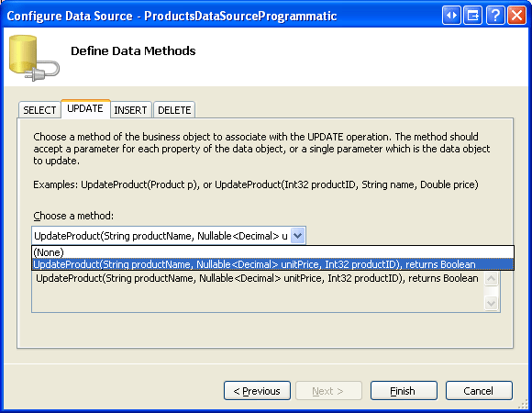The width and height of the screenshot is (532, 413).
Task: Go to the DELETE tab
Action: coord(174,110)
